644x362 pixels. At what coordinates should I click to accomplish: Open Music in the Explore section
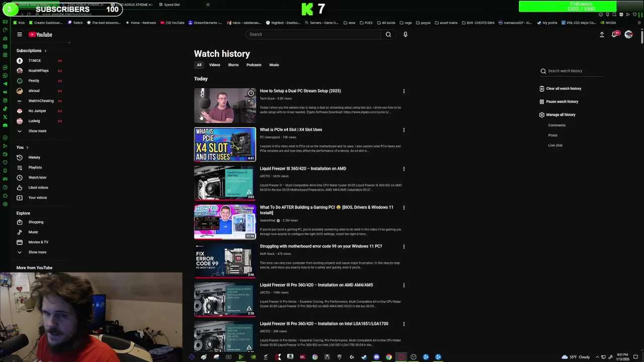[x=33, y=232]
